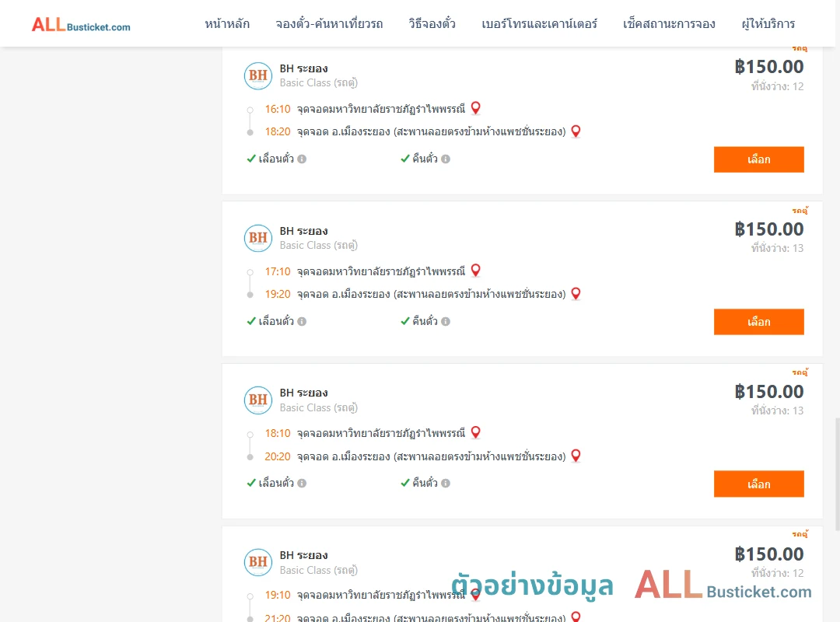Click the ฿150.00 price on 18:10 trip
The image size is (840, 622).
(768, 392)
